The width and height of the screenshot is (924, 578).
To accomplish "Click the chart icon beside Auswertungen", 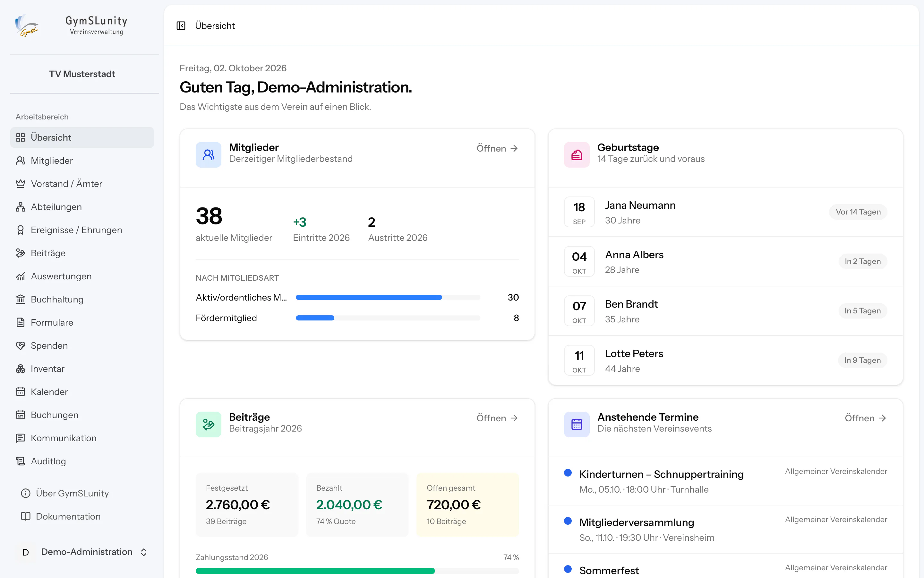I will (21, 276).
